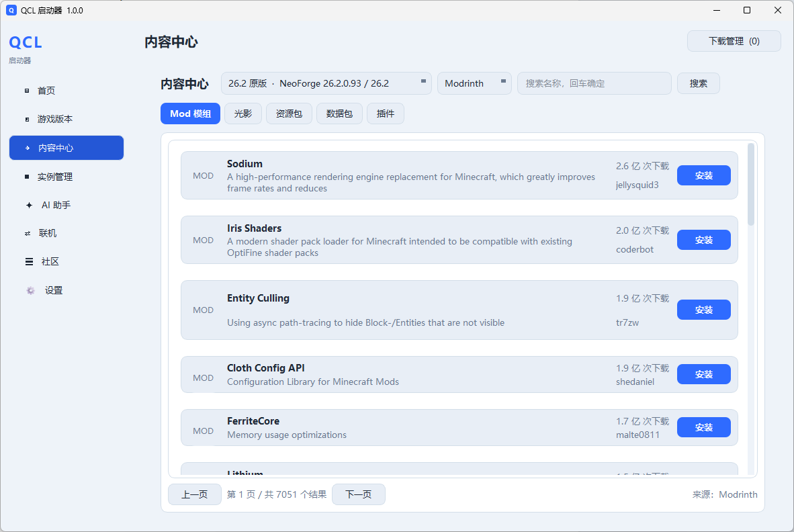
Task: Open the AI 助手 page
Action: [x=67, y=205]
